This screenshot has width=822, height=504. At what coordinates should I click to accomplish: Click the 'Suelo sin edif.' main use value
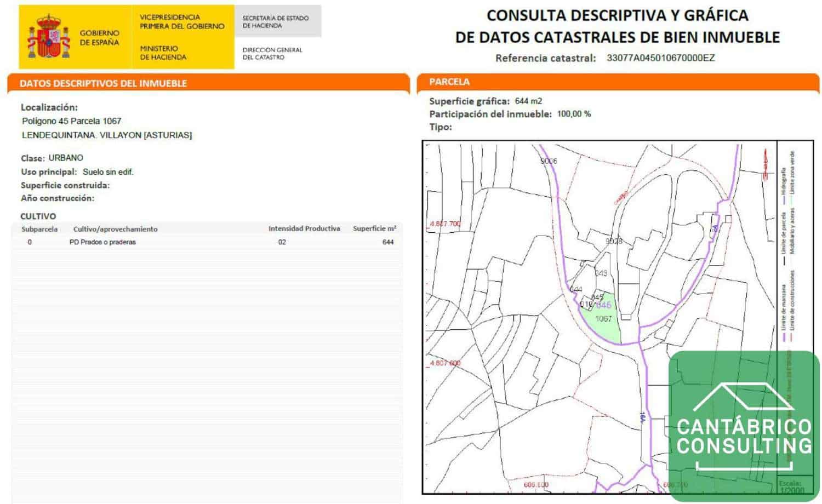[x=108, y=172]
